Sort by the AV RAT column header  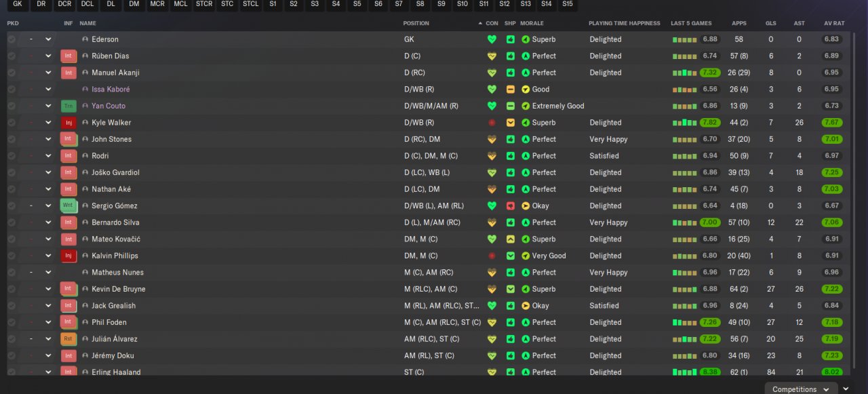tap(834, 23)
